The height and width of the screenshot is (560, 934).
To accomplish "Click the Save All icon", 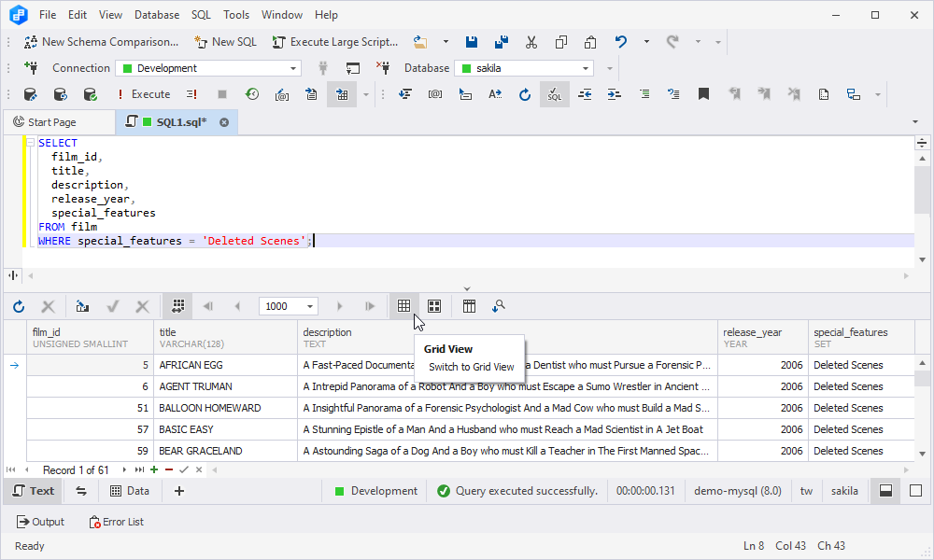I will [x=502, y=42].
